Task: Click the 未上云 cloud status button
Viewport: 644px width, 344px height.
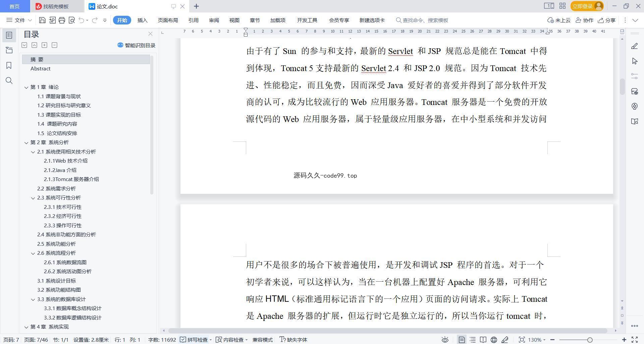Action: click(x=559, y=20)
